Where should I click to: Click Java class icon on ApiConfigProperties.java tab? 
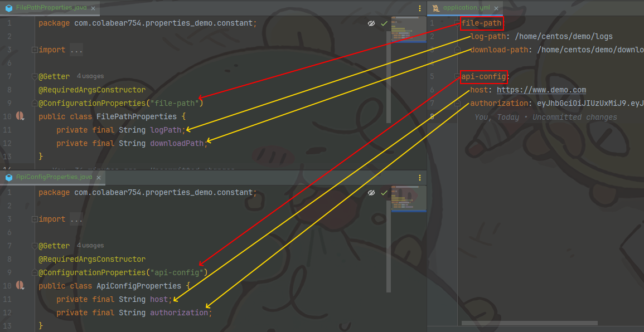9,177
